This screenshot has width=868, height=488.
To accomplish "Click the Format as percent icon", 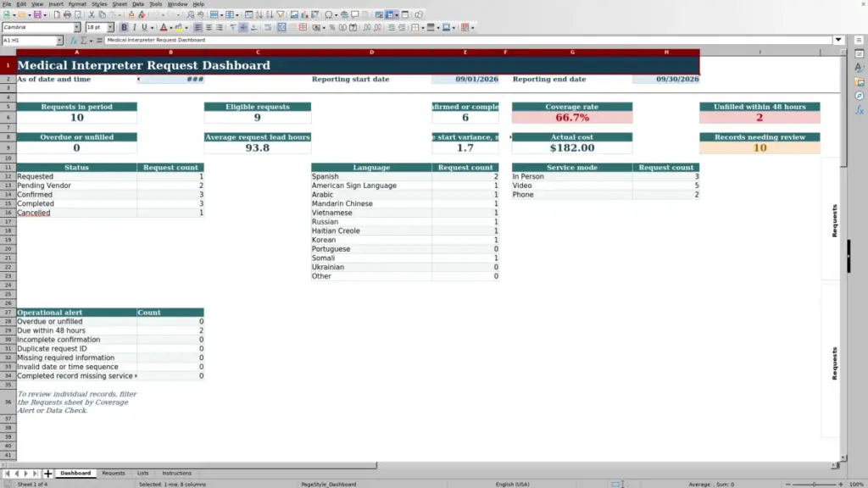I will tap(332, 27).
